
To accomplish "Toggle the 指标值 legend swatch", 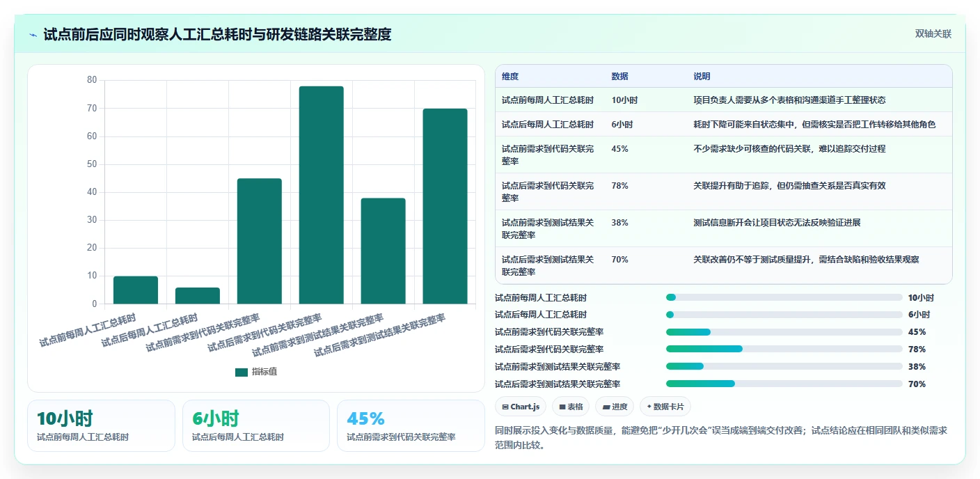I will pyautogui.click(x=242, y=372).
